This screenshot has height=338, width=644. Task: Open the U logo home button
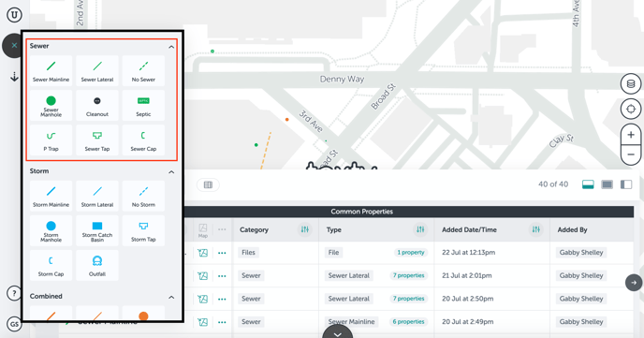click(14, 15)
